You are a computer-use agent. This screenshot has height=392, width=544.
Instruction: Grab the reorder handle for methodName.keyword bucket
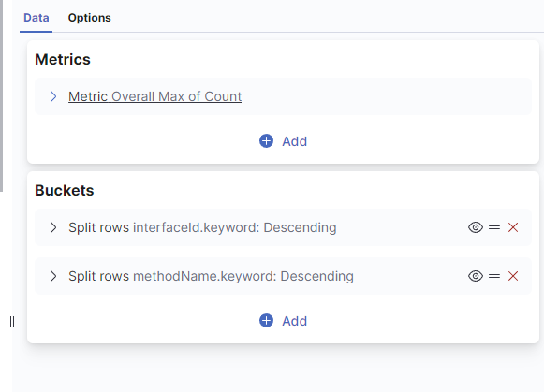click(x=494, y=276)
